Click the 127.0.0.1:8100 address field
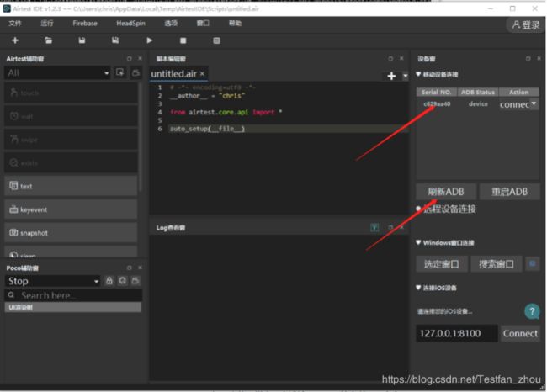Image resolution: width=547 pixels, height=392 pixels. [x=457, y=333]
